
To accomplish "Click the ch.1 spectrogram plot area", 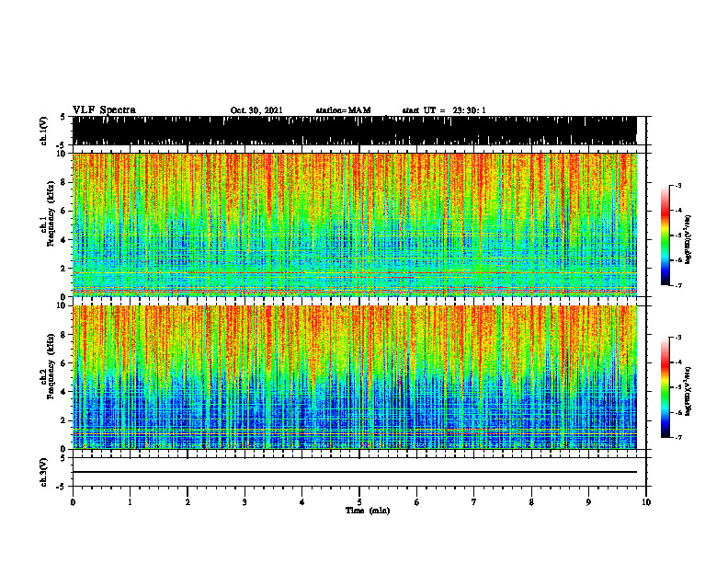I will point(355,224).
